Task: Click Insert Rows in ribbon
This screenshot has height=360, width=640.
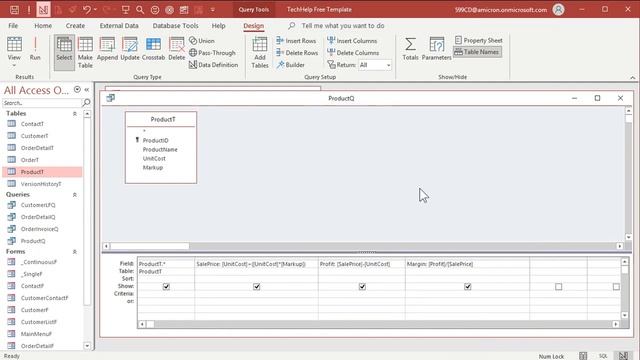Action: click(x=296, y=41)
